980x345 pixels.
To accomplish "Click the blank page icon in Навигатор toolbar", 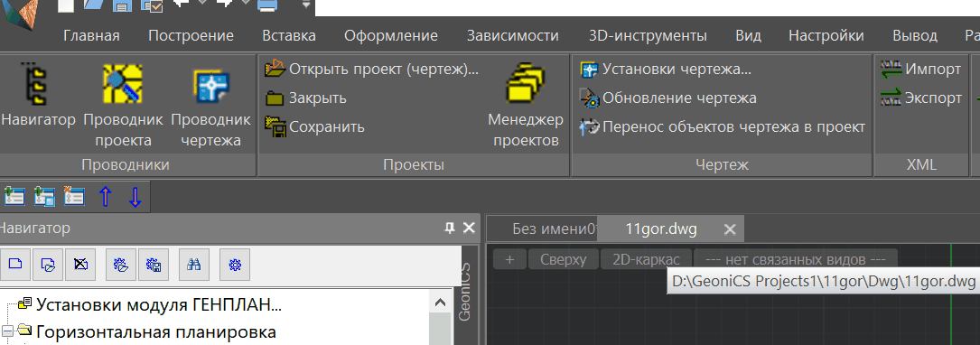I will coord(15,265).
